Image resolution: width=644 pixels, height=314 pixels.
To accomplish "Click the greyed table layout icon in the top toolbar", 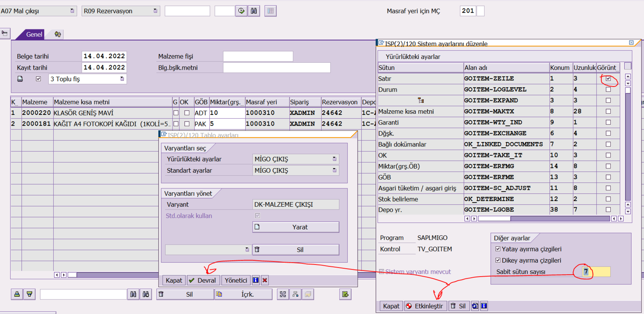I will click(x=270, y=11).
